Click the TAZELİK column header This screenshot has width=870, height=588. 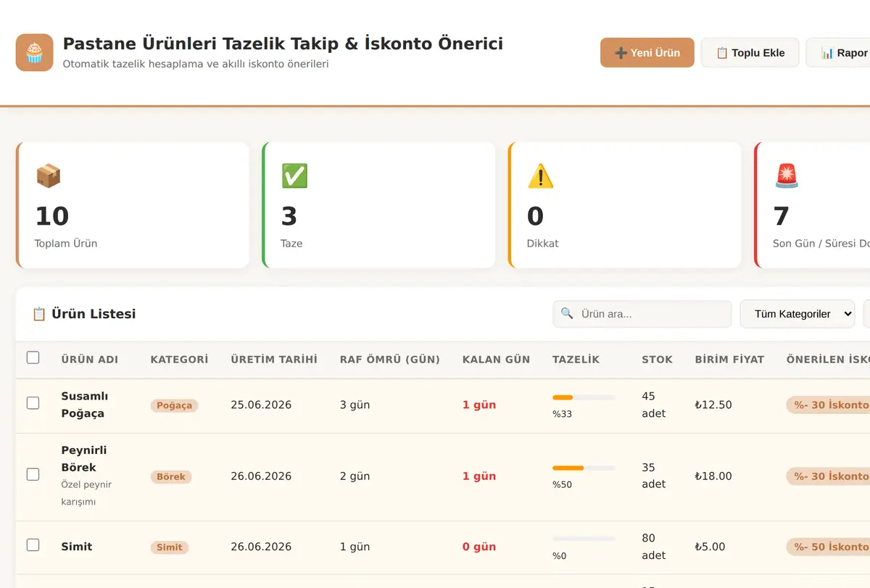576,360
